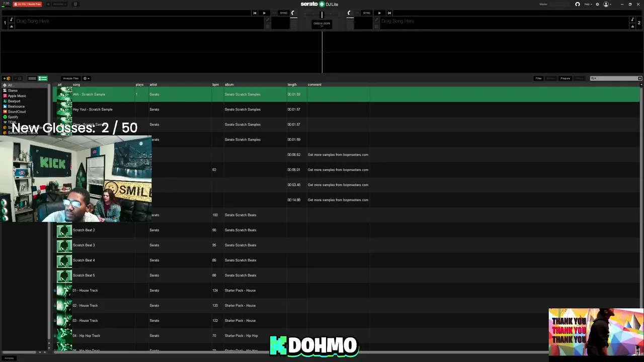
Task: Open the Files panel tab
Action: (x=538, y=78)
